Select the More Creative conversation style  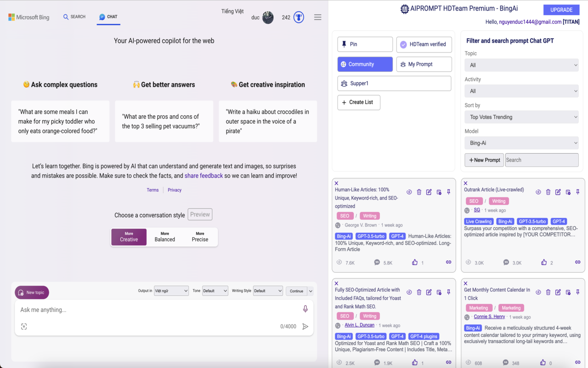pyautogui.click(x=129, y=237)
